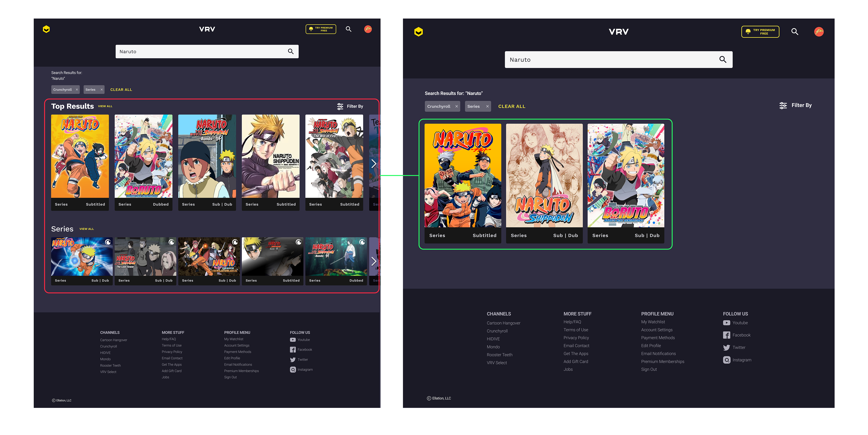Viewport: 868px width, 435px height.
Task: Click Rooster Teeth in right footer
Action: pyautogui.click(x=499, y=355)
